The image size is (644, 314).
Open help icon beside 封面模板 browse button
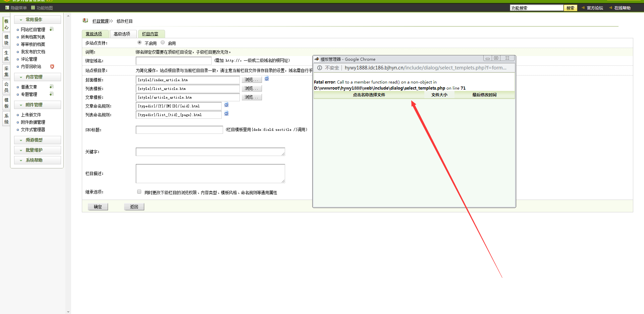point(267,79)
